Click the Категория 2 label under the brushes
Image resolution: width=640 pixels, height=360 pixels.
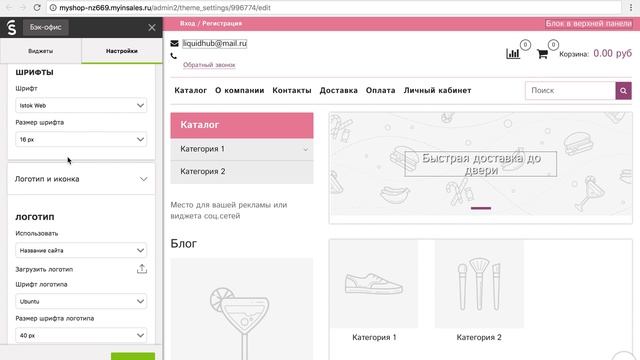(479, 338)
